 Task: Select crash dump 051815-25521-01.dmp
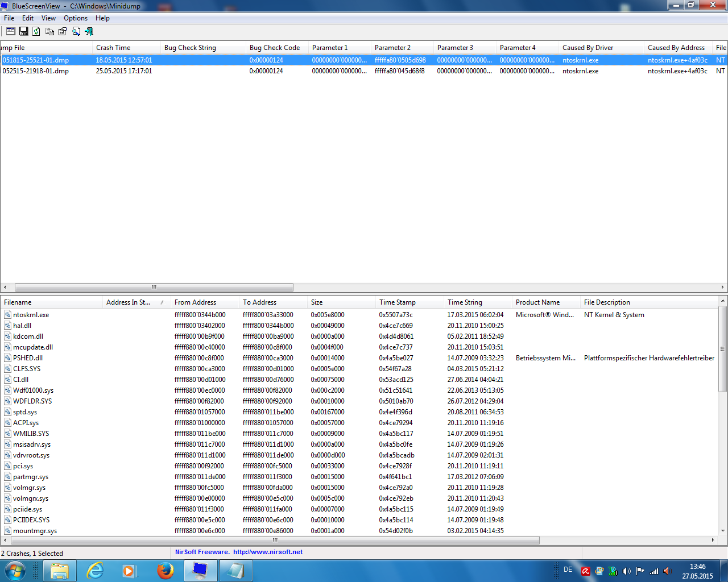(35, 60)
